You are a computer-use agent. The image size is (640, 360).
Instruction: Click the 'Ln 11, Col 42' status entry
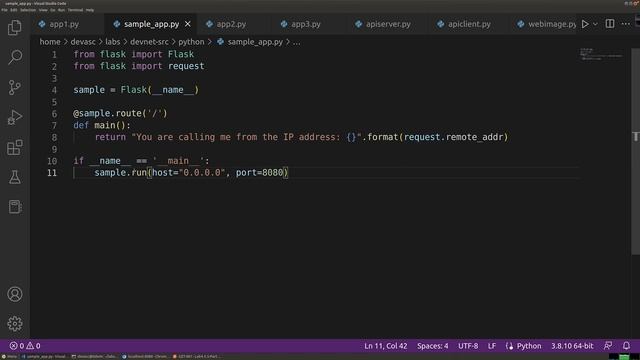point(386,346)
